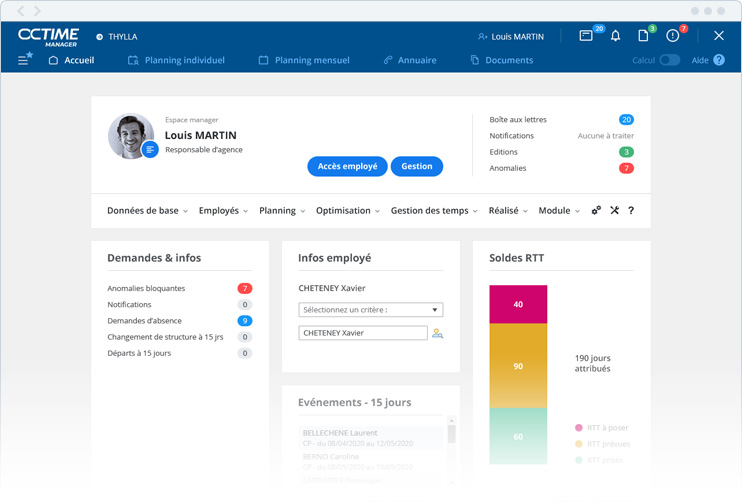Screen dimensions: 742x502
Task: Click the employee search icon
Action: pyautogui.click(x=437, y=333)
